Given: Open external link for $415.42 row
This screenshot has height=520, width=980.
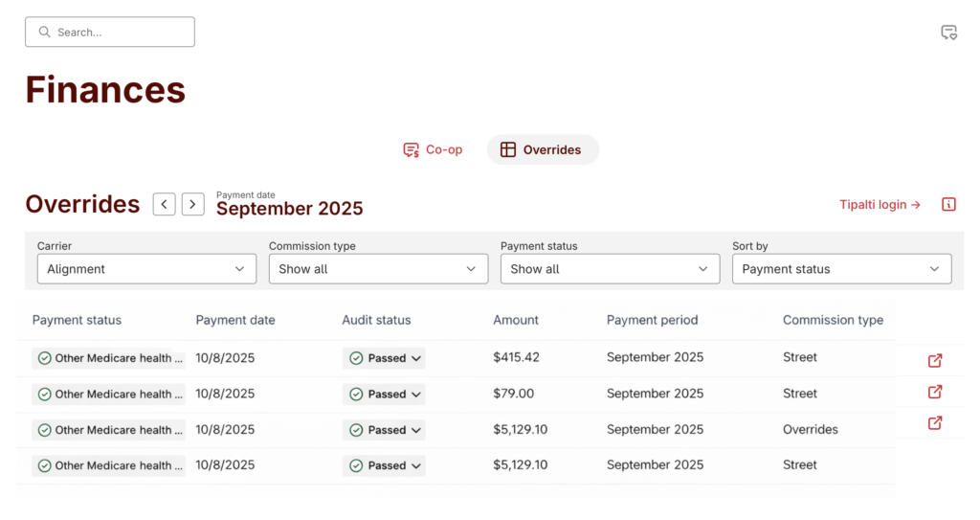Looking at the screenshot, I should [935, 360].
